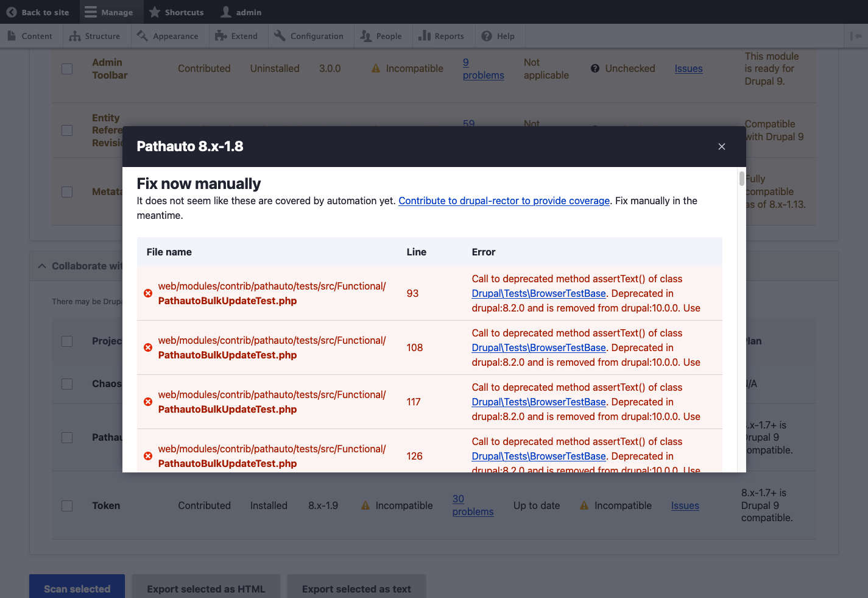Open Admin Toolbar Issues link
This screenshot has height=598, width=868.
coord(688,69)
